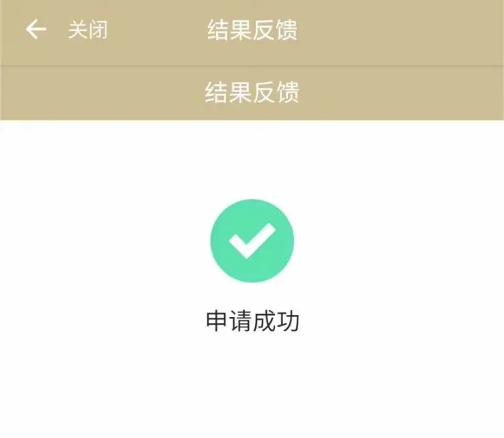Select the lower 结果反馈 section heading
504x438 pixels.
[252, 92]
